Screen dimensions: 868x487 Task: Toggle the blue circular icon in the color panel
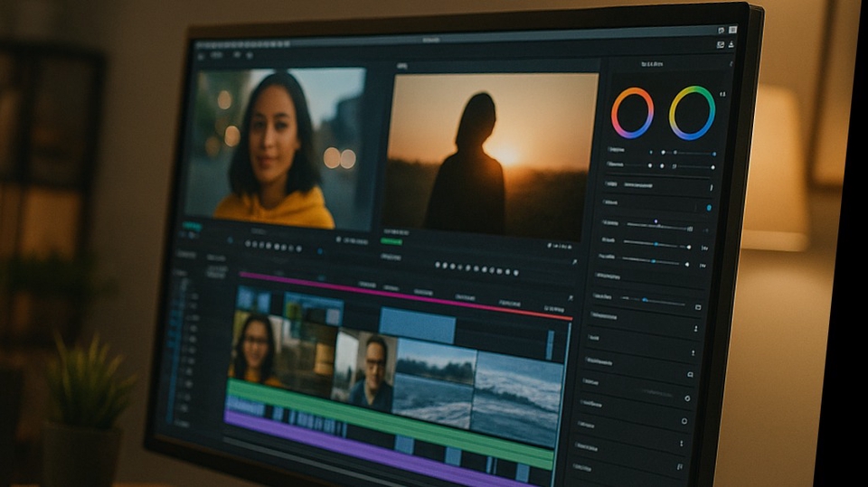coord(709,208)
